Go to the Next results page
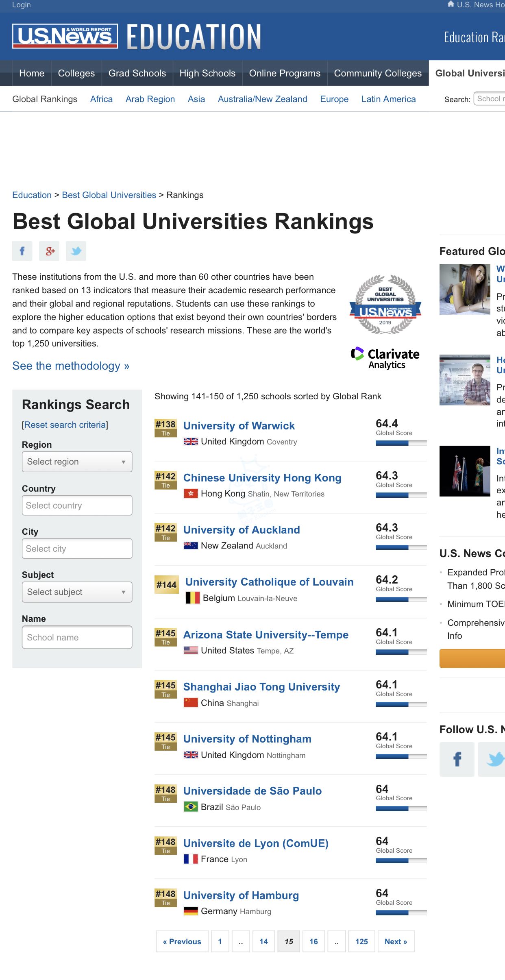The width and height of the screenshot is (505, 980). pos(396,941)
